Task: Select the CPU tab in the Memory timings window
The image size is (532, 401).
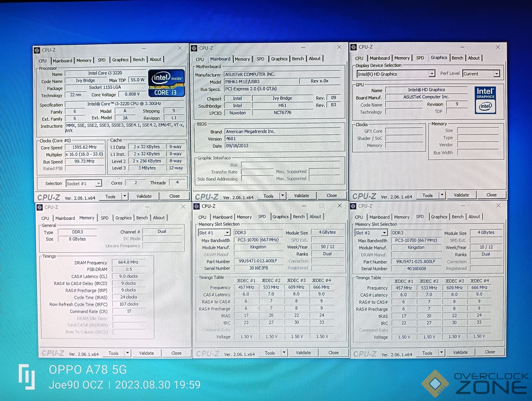Action: click(45, 218)
